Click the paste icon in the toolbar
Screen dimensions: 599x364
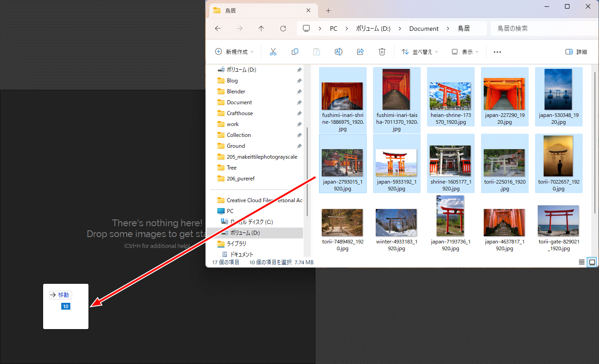(x=316, y=51)
